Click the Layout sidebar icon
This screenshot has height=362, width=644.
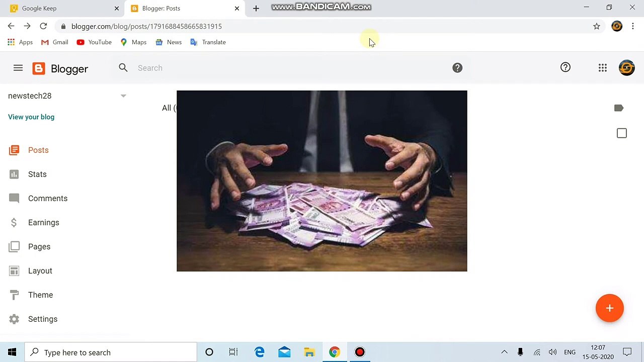click(14, 270)
